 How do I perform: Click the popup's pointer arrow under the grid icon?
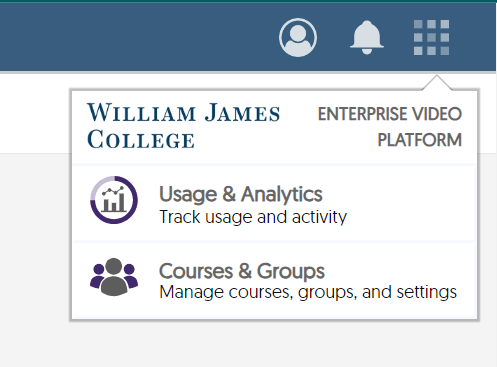pyautogui.click(x=437, y=83)
